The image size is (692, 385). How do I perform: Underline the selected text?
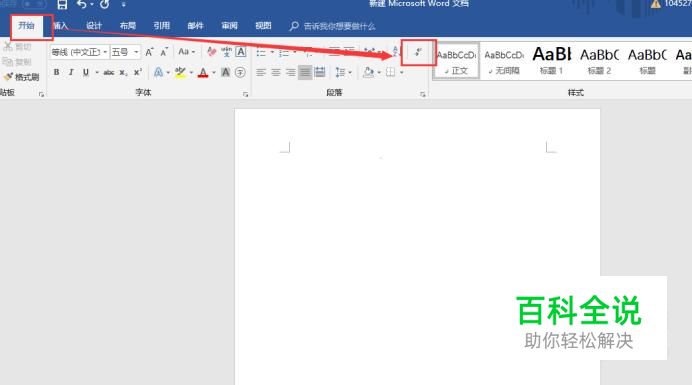(86, 72)
